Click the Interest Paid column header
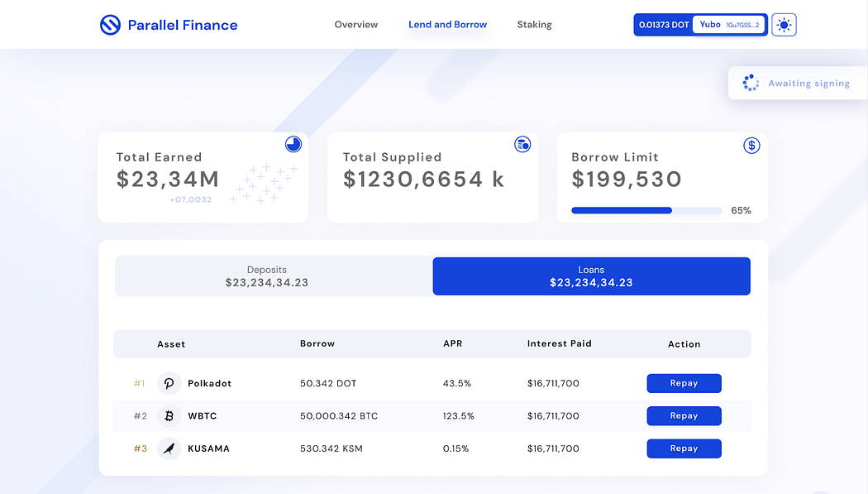 coord(559,343)
